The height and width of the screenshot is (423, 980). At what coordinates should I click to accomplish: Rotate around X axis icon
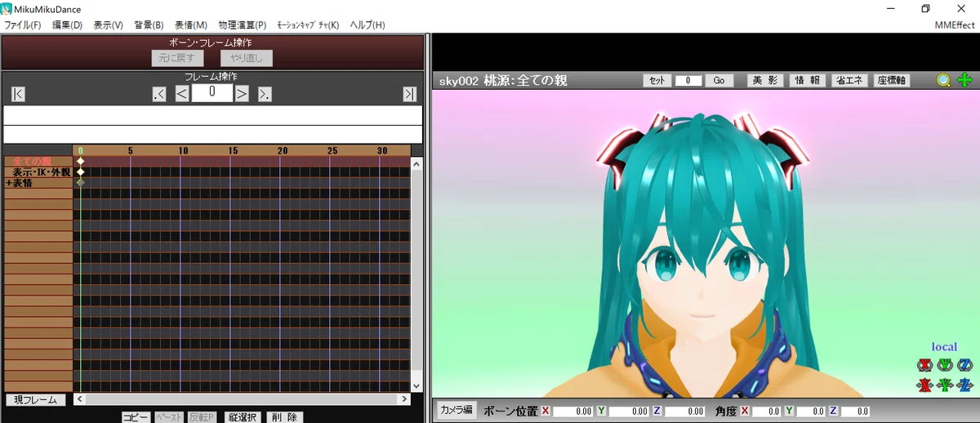tap(924, 364)
